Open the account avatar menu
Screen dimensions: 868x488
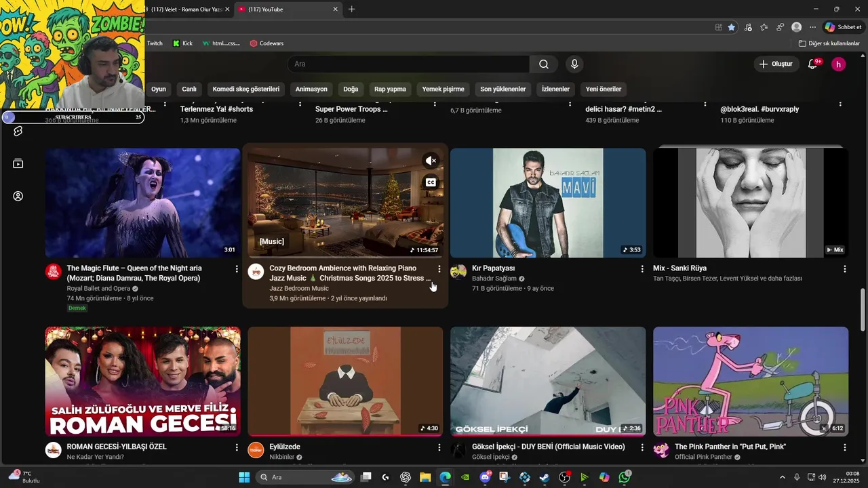[839, 64]
